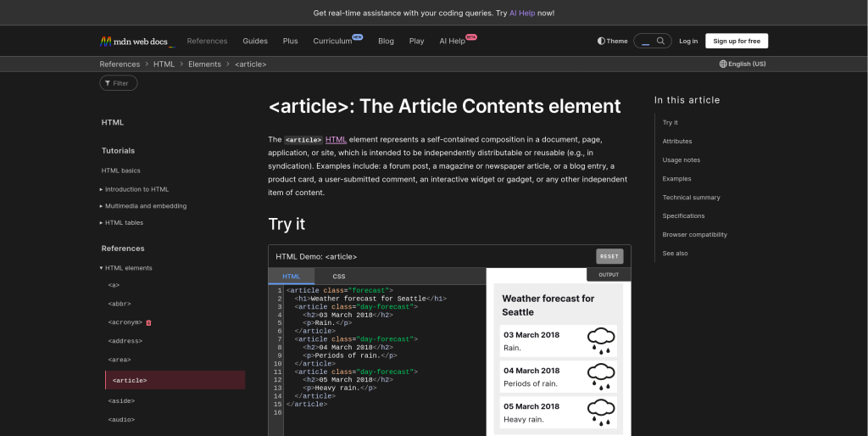Open <abbr> element in sidebar
This screenshot has height=436, width=868.
(x=119, y=305)
